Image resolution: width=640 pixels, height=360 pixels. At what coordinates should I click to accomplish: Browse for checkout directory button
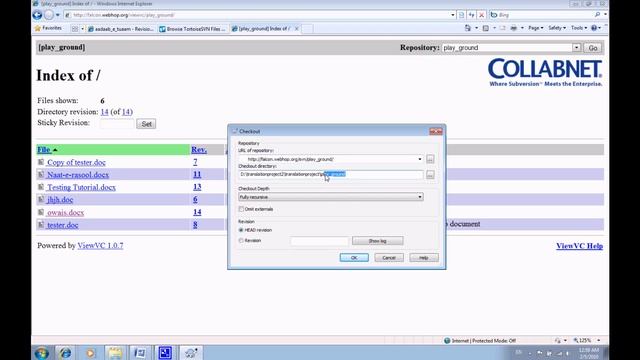(x=430, y=175)
